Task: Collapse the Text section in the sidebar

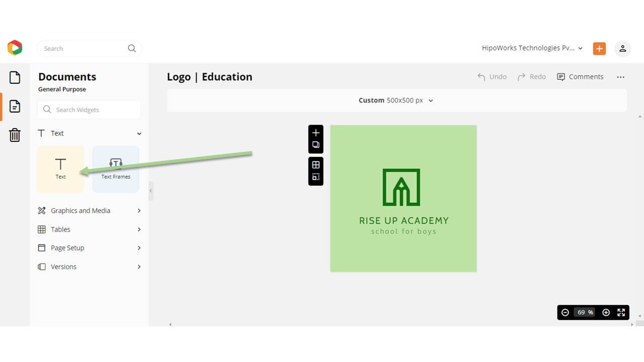Action: pyautogui.click(x=139, y=133)
